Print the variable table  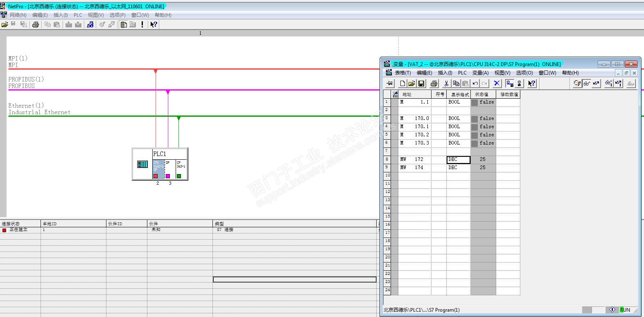434,84
